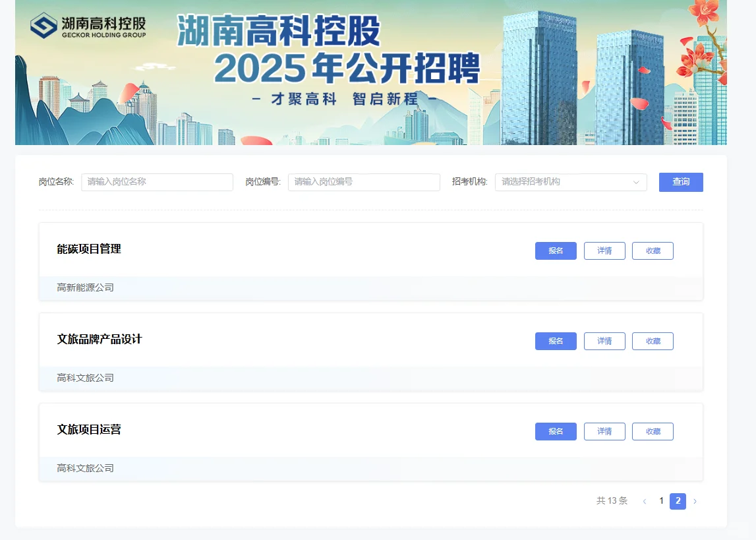
Task: Click 报名 for 能碳项目管理
Action: coord(556,251)
